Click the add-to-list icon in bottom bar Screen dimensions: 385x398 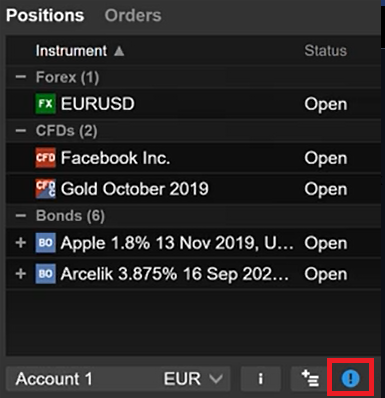[x=310, y=378]
